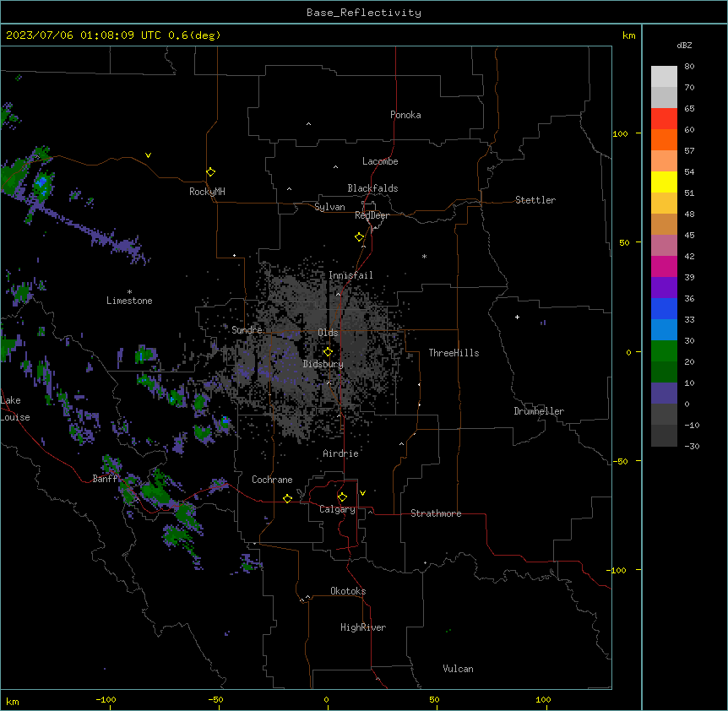Click the Ponoka city label
The height and width of the screenshot is (711, 728).
405,115
